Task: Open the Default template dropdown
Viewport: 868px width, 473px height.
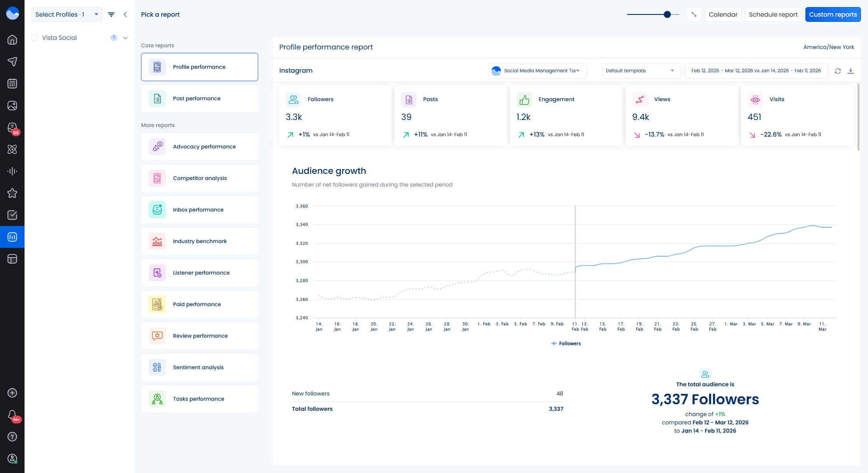Action: coord(641,71)
